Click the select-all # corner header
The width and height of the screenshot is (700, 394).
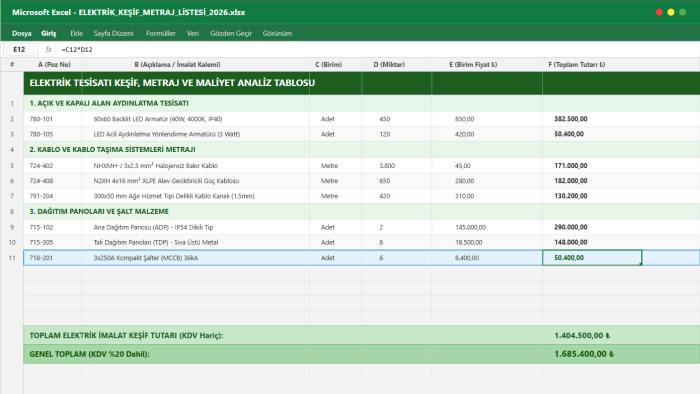pyautogui.click(x=12, y=65)
